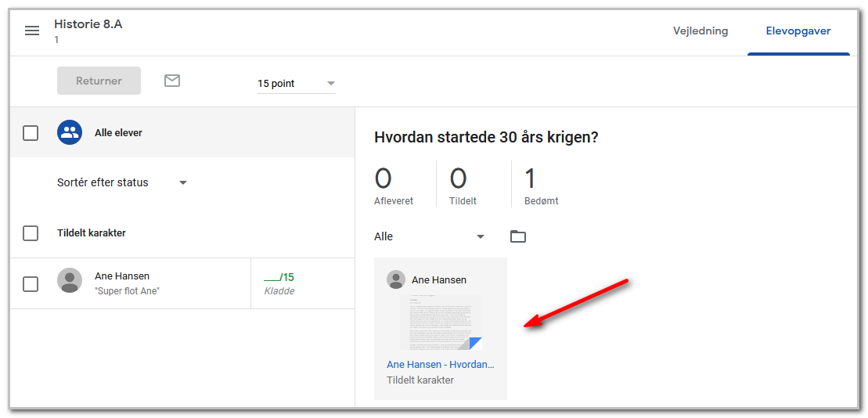Click the Returner button
The image size is (868, 418).
(99, 81)
